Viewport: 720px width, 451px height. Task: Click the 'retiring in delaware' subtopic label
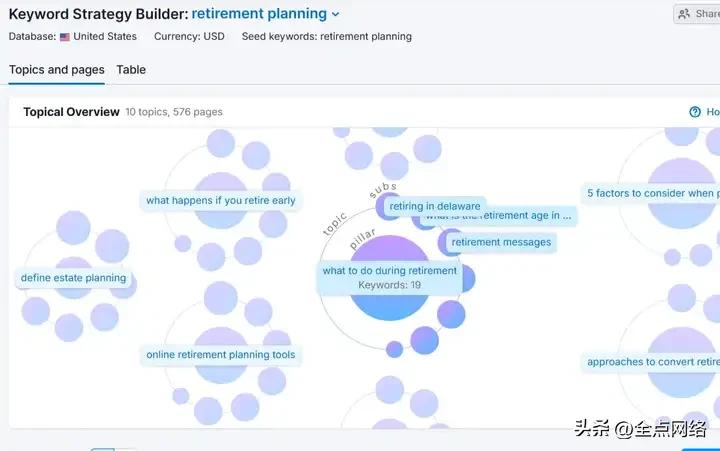click(435, 206)
